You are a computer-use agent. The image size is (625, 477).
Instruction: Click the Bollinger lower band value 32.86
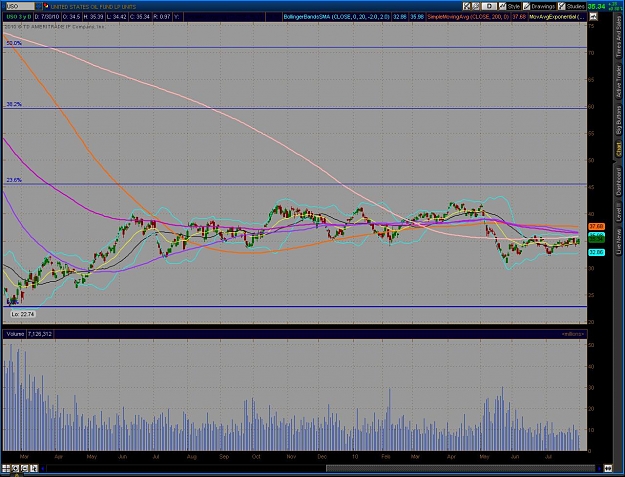(399, 17)
